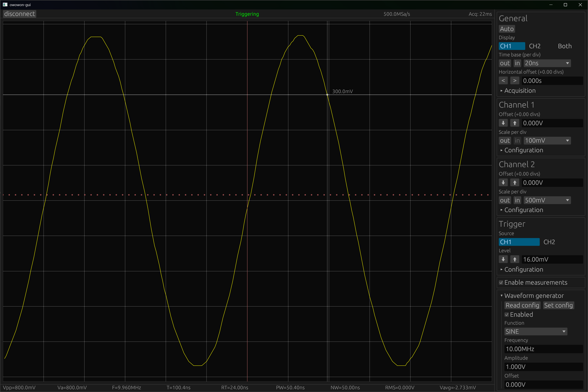Uncheck Enable measurements checkbox
Screen dimensions: 588x392
click(x=501, y=283)
